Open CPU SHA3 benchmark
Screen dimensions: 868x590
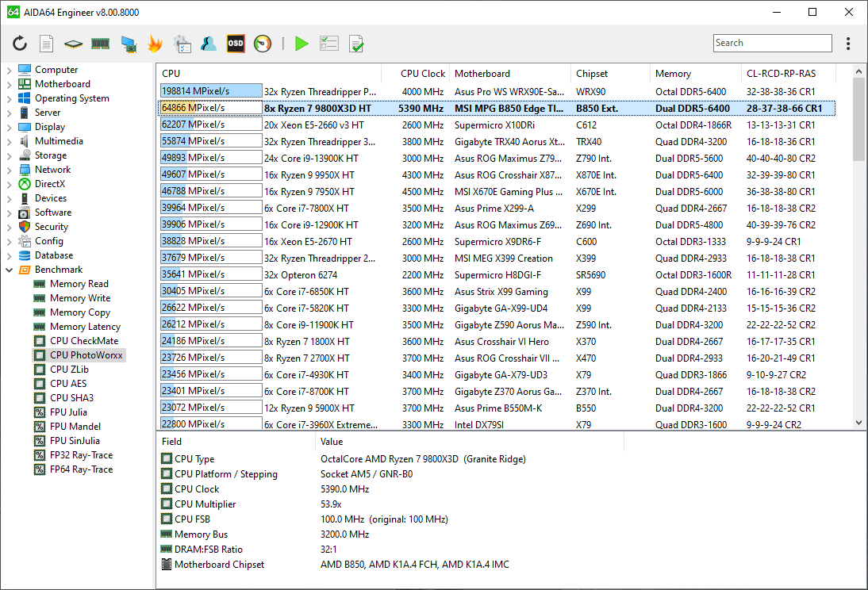coord(72,398)
